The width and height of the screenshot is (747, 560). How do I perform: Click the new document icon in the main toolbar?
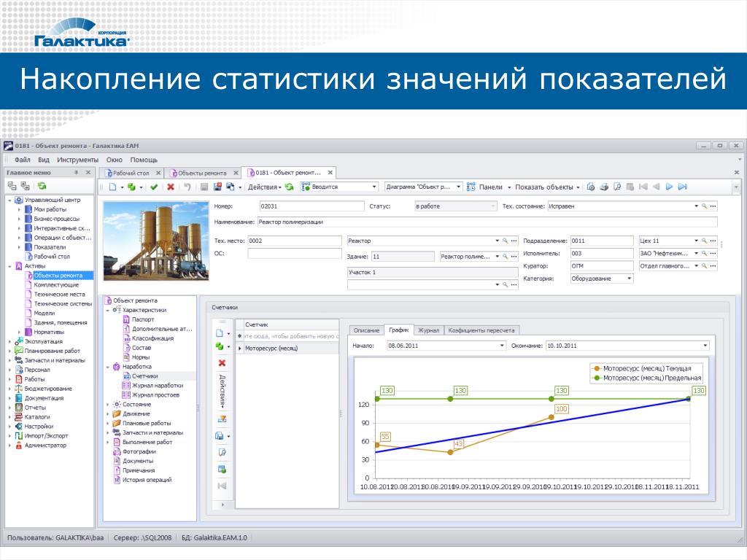[112, 187]
